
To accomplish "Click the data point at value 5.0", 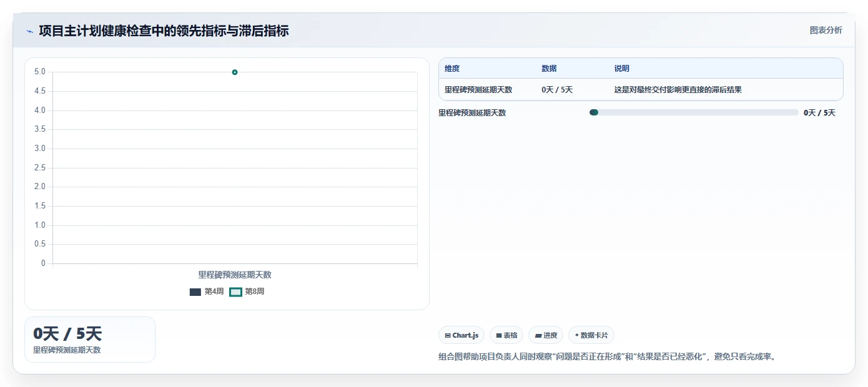I will pyautogui.click(x=235, y=72).
